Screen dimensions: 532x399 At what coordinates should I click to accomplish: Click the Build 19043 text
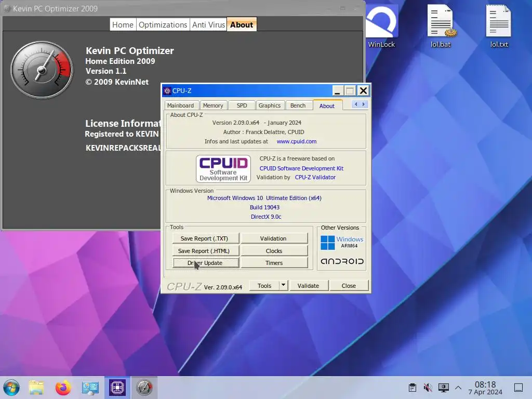(264, 207)
